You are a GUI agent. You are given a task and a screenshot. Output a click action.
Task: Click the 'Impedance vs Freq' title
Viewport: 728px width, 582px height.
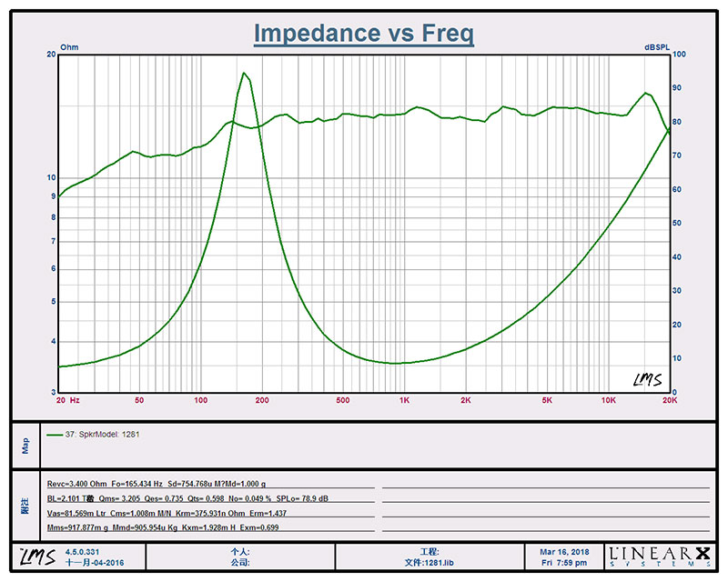tap(363, 34)
